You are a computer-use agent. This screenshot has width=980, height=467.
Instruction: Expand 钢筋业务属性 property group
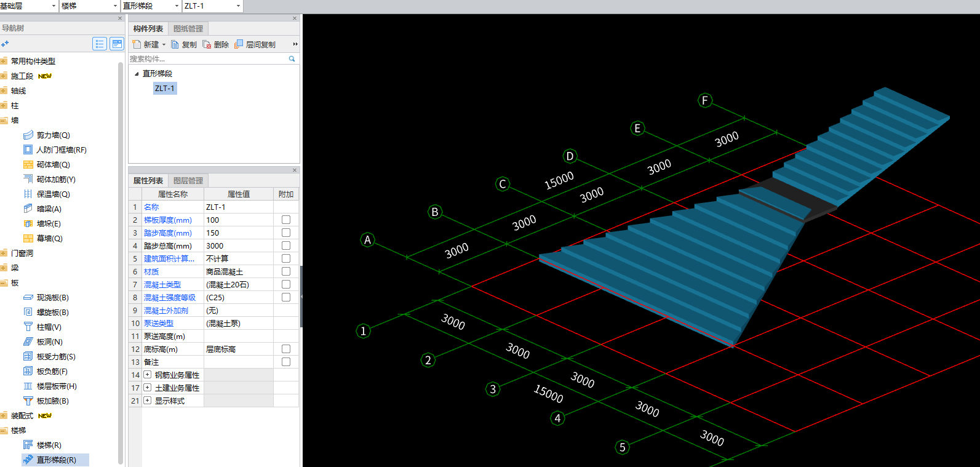point(148,375)
